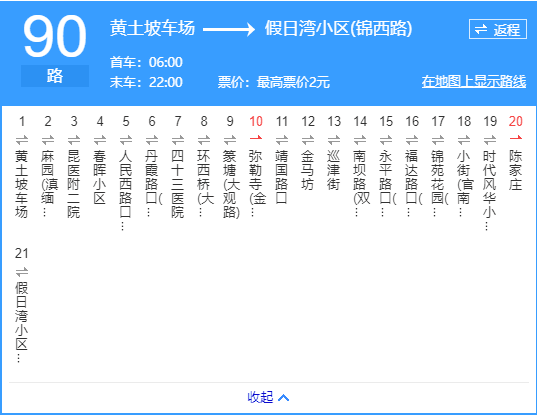Click the first bus time 首车: 06:00
Image resolution: width=537 pixels, height=416 pixels.
click(146, 62)
